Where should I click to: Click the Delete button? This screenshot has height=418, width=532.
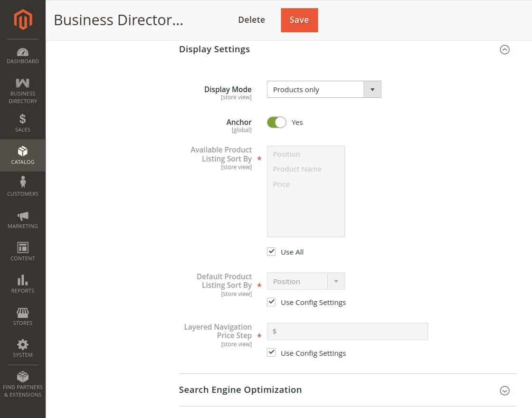[x=251, y=20]
